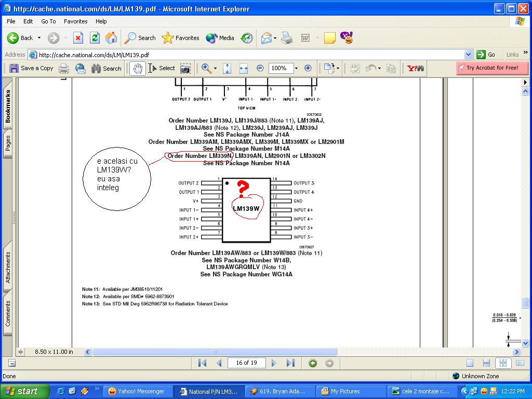Click the 100% zoom percentage field
Viewport: 532px width, 399px height.
tap(281, 68)
